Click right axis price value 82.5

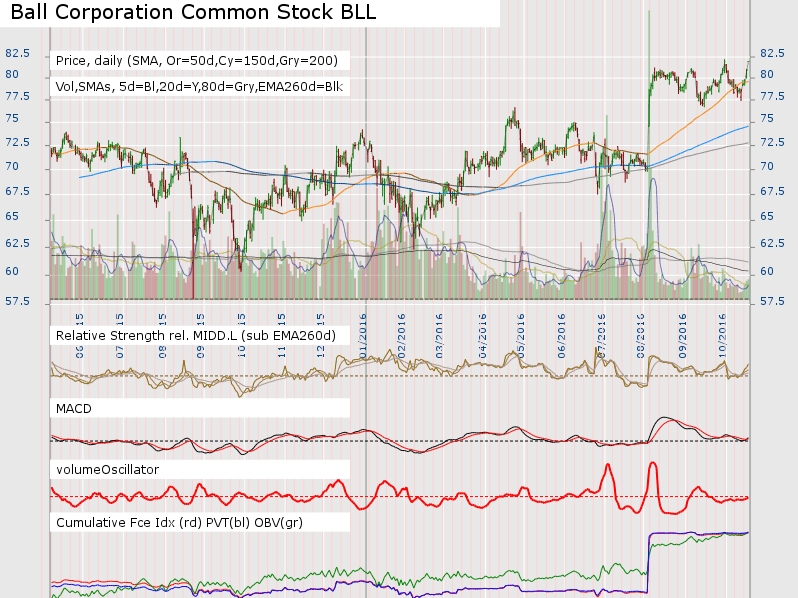[x=773, y=53]
